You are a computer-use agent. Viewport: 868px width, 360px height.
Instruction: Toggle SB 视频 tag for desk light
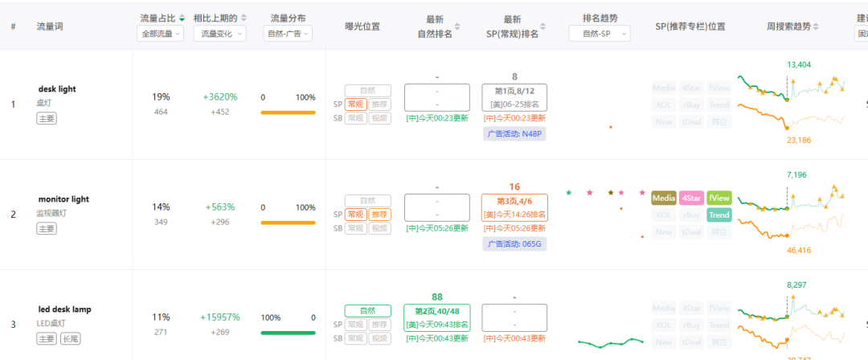point(379,118)
